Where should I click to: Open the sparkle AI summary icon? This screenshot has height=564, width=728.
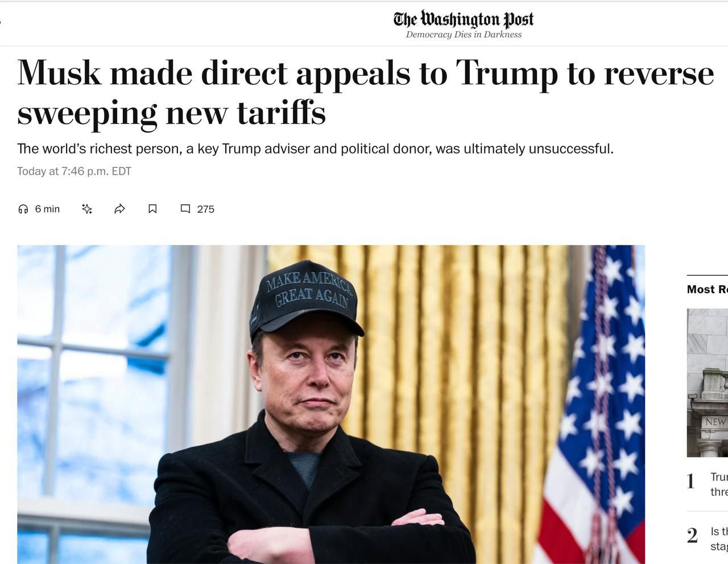(x=87, y=209)
